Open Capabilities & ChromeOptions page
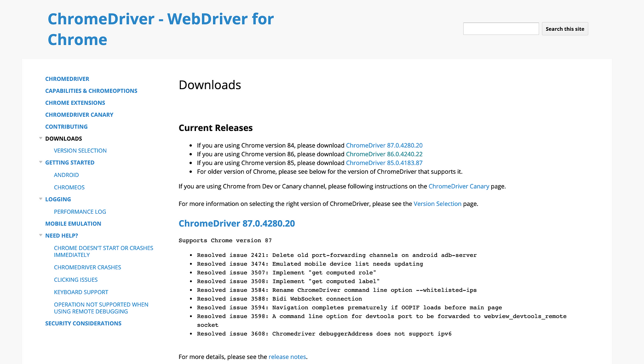This screenshot has height=364, width=644. [91, 91]
